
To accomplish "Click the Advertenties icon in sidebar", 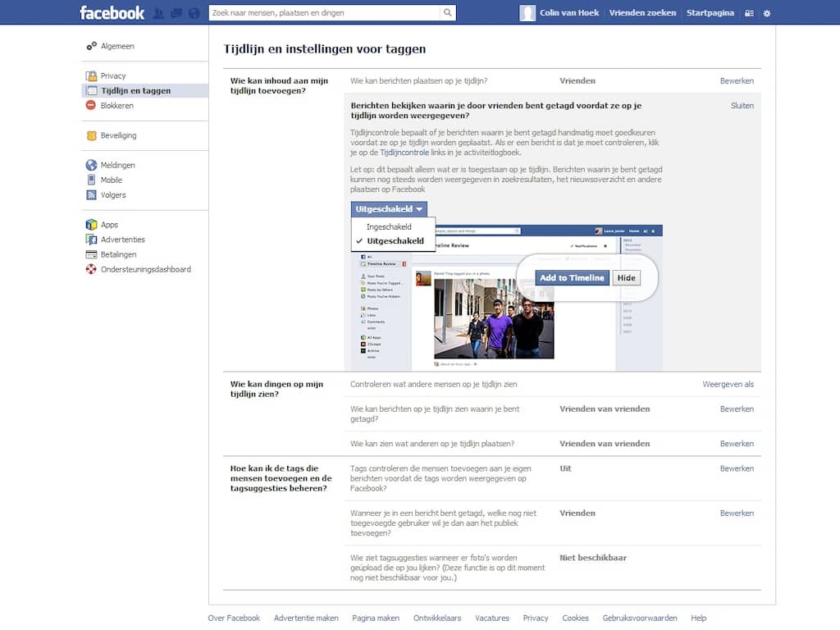I will 92,240.
